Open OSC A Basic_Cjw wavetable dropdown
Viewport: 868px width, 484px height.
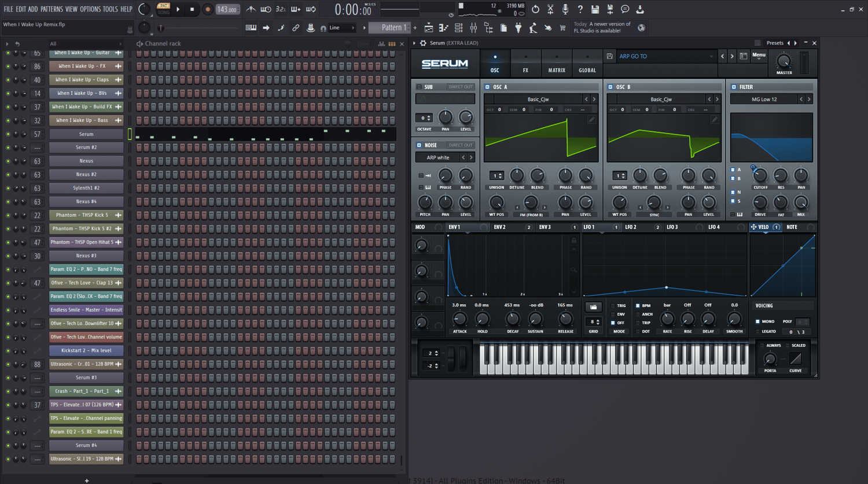538,99
